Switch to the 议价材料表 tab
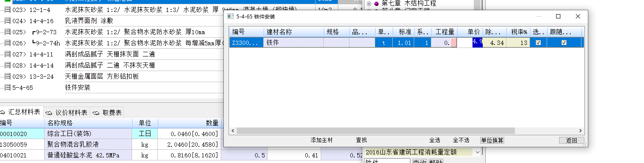644x163 pixels. [x=67, y=113]
